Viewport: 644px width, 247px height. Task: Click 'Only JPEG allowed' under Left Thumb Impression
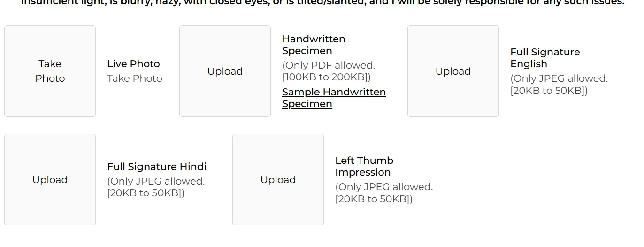(384, 187)
